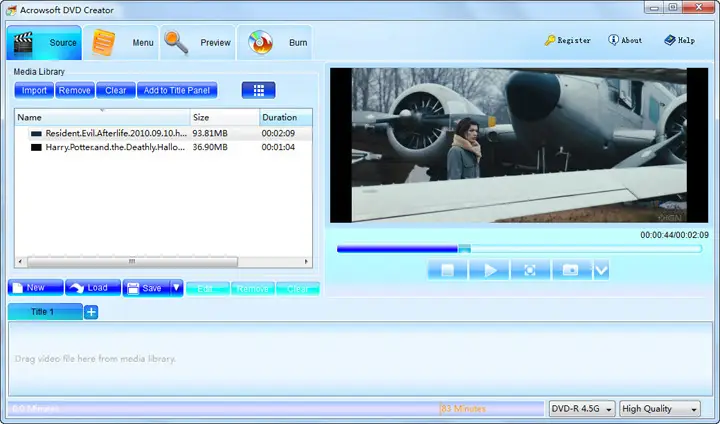Click the Resident Evil file thumbnail icon
Image resolution: width=720 pixels, height=424 pixels.
coord(36,134)
